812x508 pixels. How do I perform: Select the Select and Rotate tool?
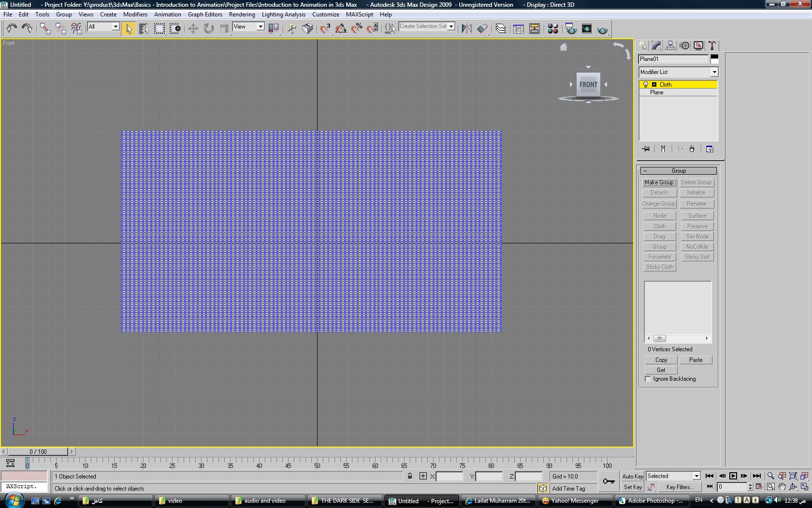click(208, 29)
